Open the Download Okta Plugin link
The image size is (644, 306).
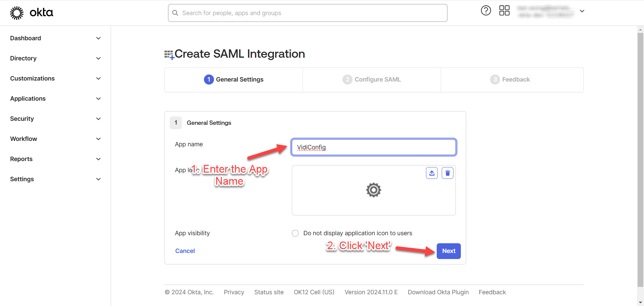point(438,292)
